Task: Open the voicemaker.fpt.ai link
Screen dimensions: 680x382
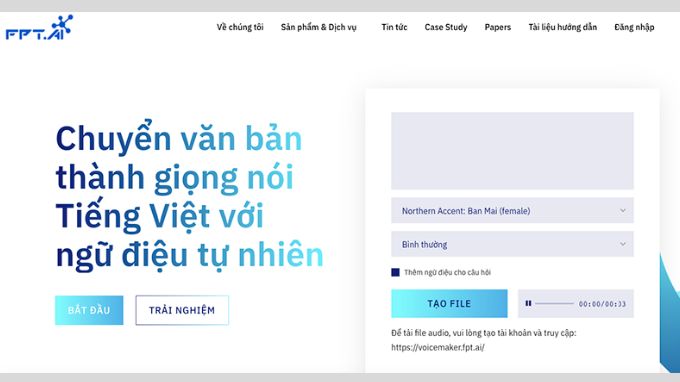Action: tap(438, 347)
